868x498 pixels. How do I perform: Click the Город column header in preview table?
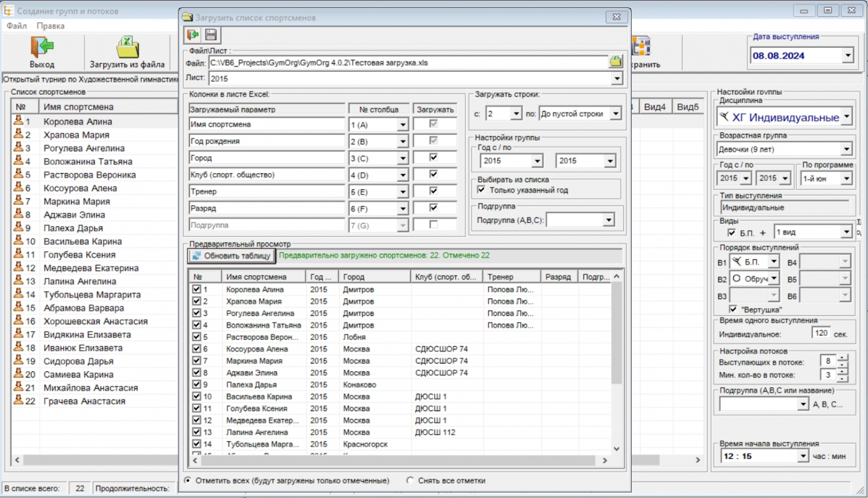pyautogui.click(x=373, y=276)
